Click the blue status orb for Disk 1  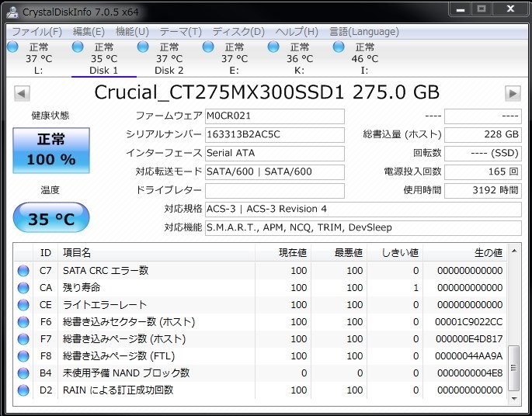point(78,47)
